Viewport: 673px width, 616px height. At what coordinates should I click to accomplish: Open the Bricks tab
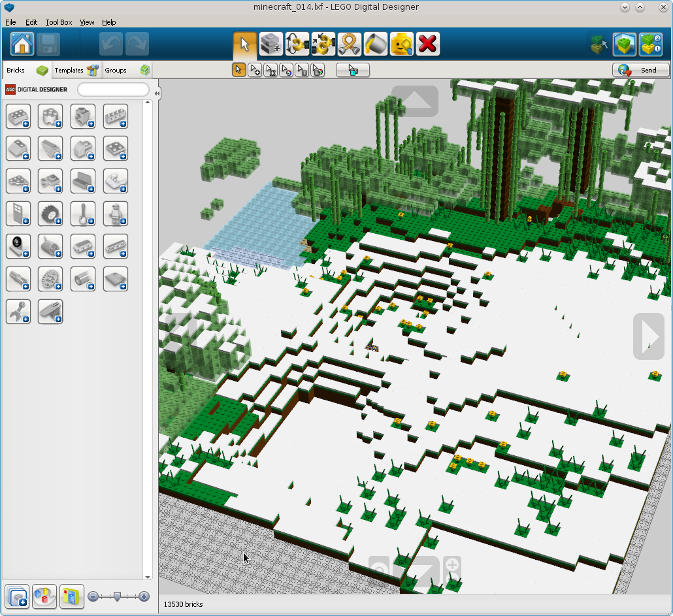pos(27,70)
